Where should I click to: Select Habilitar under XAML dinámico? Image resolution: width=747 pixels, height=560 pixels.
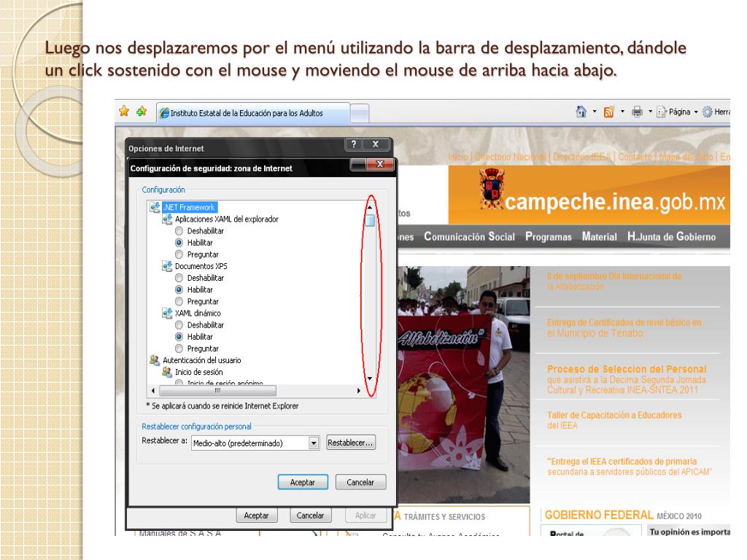179,337
